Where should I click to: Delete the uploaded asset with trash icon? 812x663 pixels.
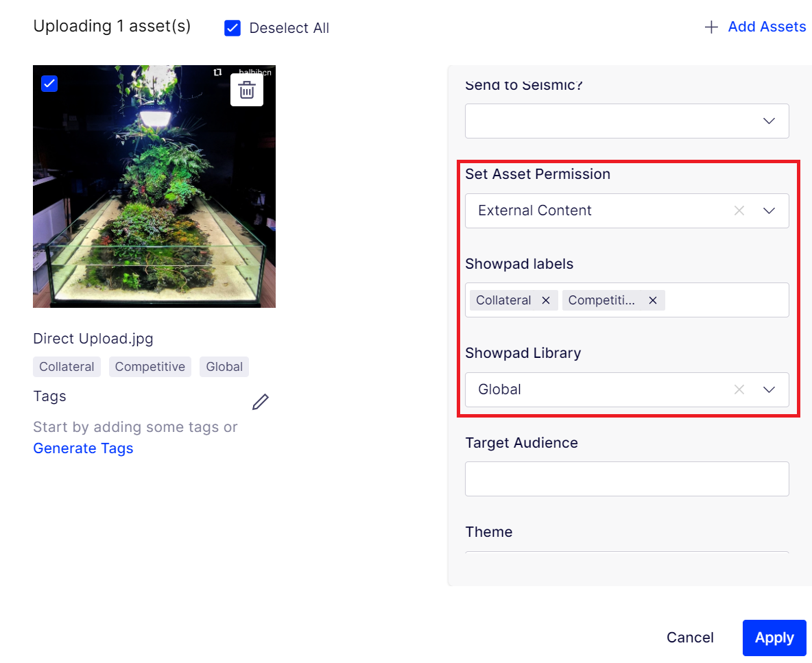247,90
